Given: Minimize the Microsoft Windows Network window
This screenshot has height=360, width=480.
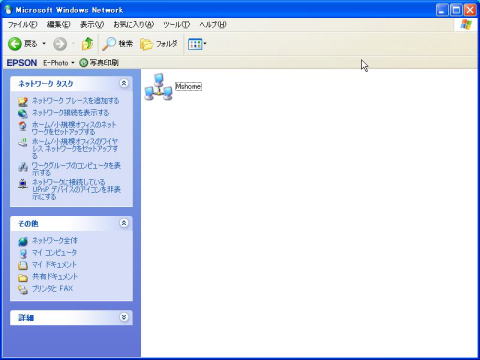Looking at the screenshot, I should 442,10.
